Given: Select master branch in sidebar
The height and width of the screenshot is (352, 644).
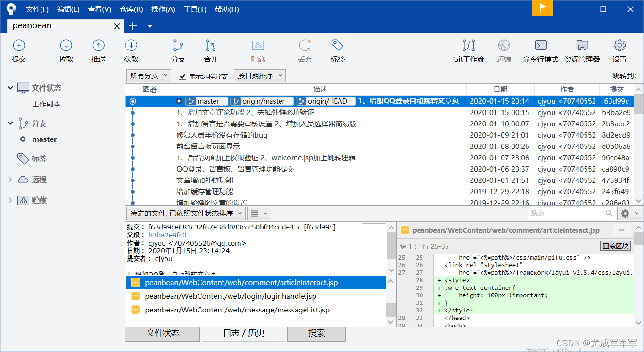Looking at the screenshot, I should 44,139.
